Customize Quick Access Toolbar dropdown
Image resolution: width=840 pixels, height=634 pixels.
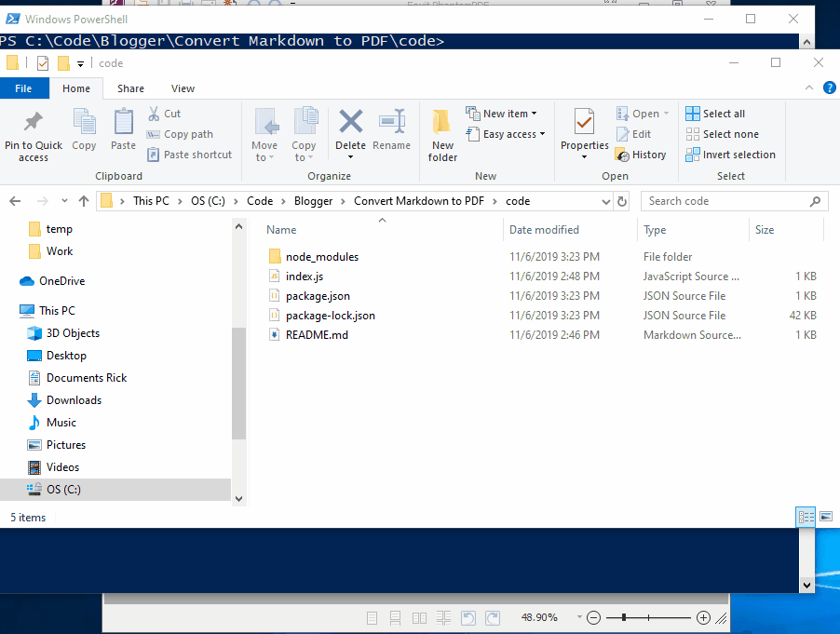80,63
